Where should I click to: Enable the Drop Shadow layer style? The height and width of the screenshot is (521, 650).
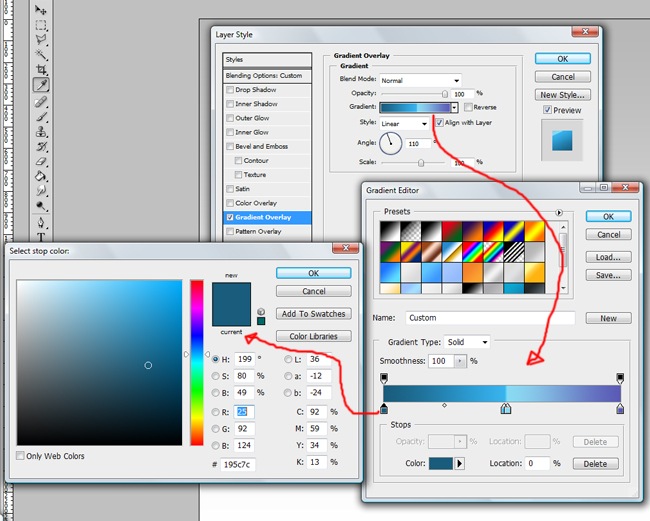[230, 90]
